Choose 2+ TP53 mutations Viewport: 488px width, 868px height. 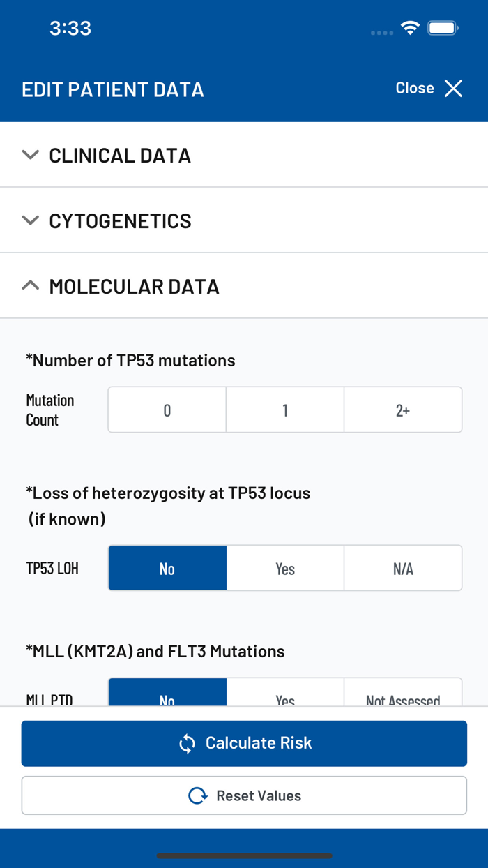tap(403, 410)
